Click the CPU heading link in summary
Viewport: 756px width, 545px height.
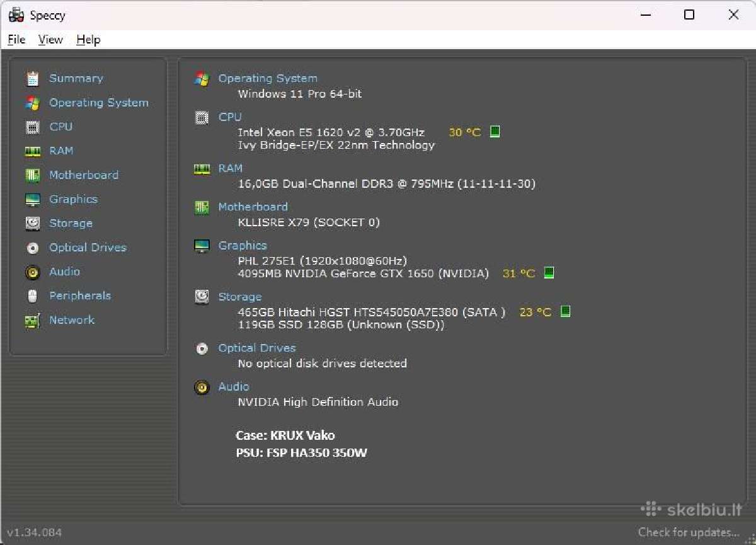[x=230, y=117]
